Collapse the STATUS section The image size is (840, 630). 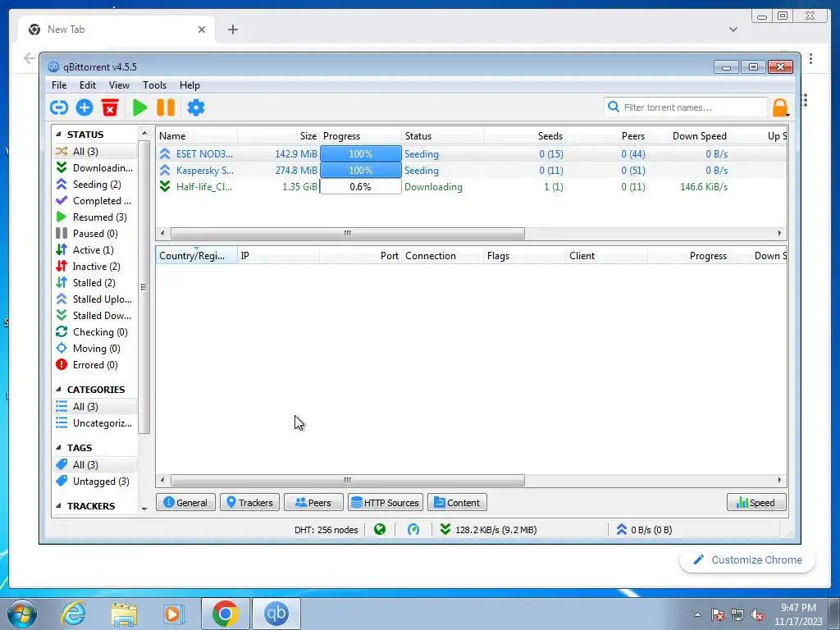pos(58,135)
